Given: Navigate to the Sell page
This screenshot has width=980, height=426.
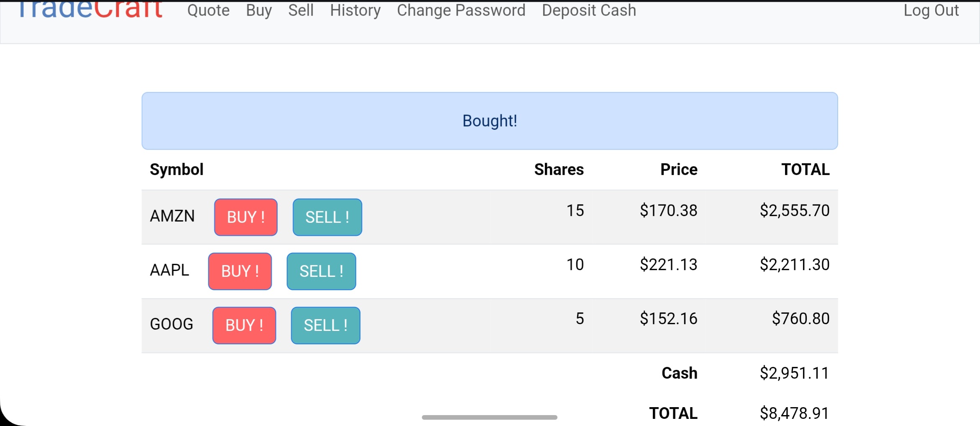Looking at the screenshot, I should pyautogui.click(x=300, y=10).
